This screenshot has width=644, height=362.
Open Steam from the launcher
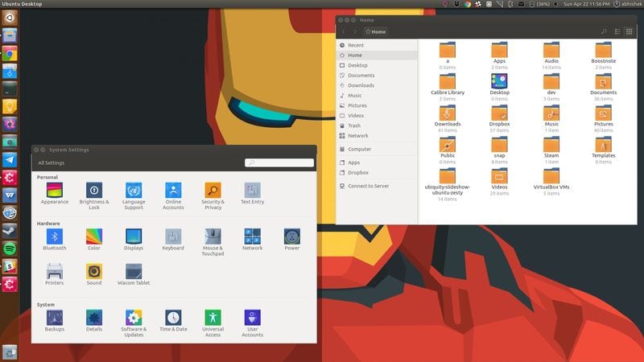click(10, 231)
